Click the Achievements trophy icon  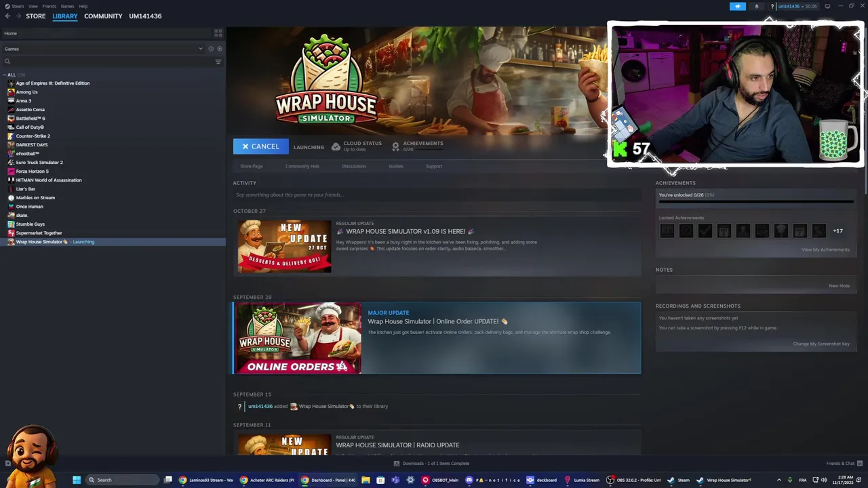395,146
